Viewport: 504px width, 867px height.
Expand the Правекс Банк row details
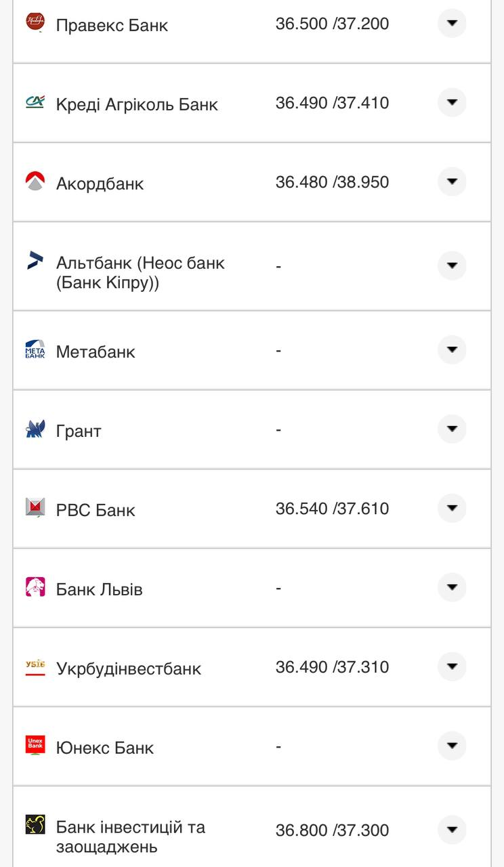click(452, 23)
